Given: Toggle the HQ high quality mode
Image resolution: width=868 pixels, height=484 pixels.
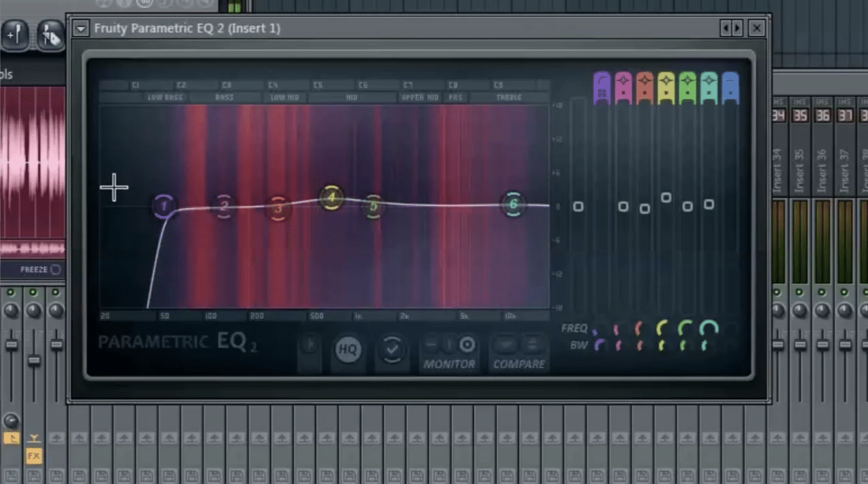Looking at the screenshot, I should click(347, 350).
